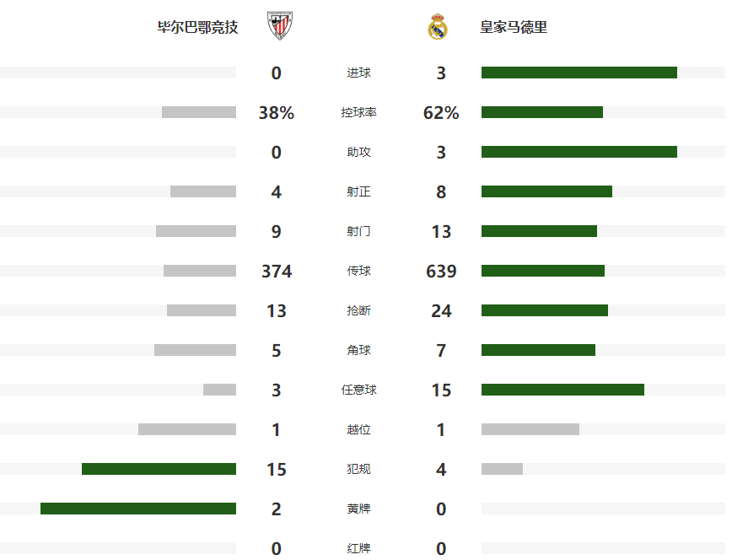The width and height of the screenshot is (732, 560).
Task: Open the 皇家马德里 team name link
Action: pyautogui.click(x=514, y=27)
